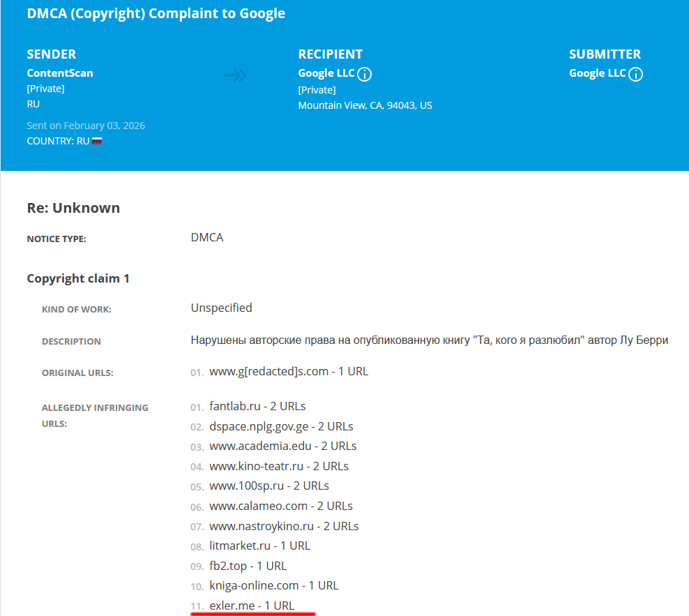689x616 pixels.
Task: Expand the www.nastroykino.ru URLs entry
Action: point(284,526)
